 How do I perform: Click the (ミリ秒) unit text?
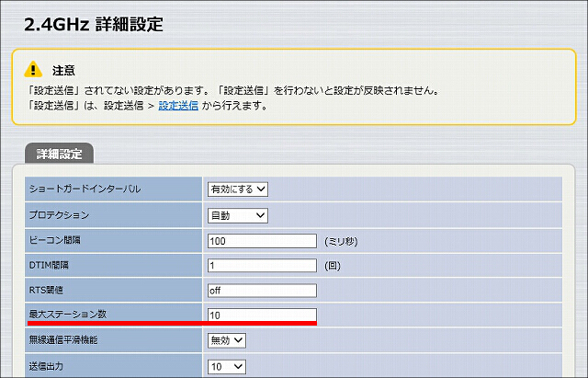[341, 241]
